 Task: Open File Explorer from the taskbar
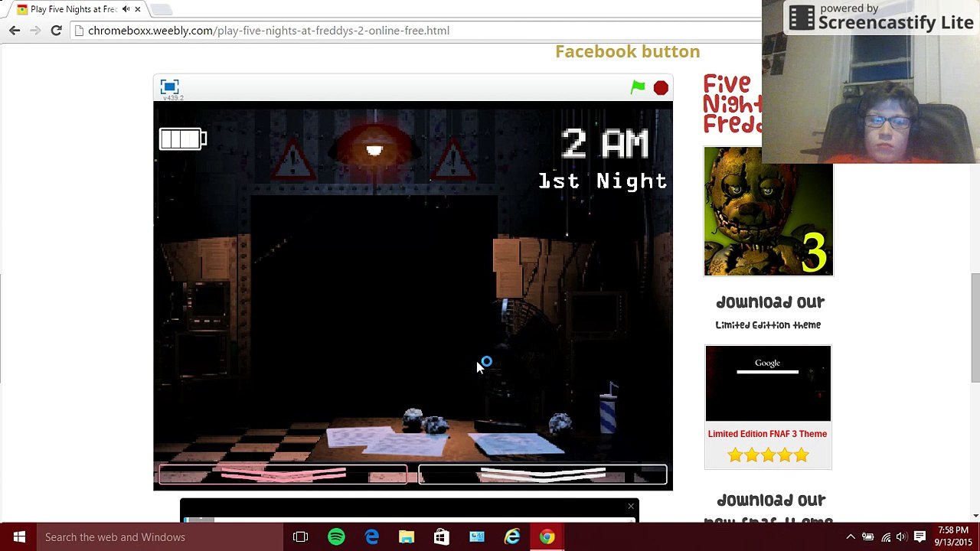click(x=407, y=536)
